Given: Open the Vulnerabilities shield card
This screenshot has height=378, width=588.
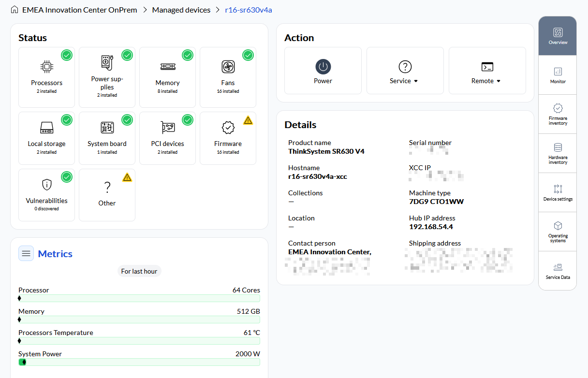Looking at the screenshot, I should pos(46,194).
